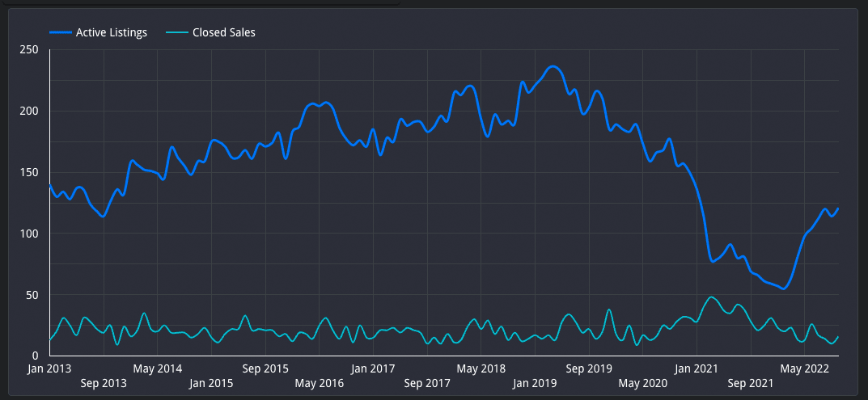
Task: Click the May 2016 x-axis label
Action: [320, 383]
